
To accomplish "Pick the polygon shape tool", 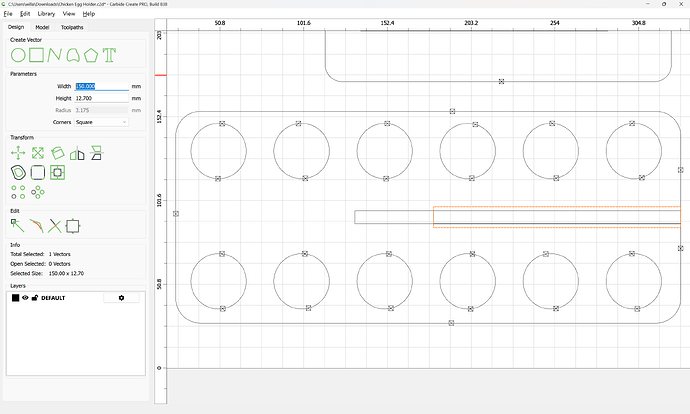I will [90, 54].
